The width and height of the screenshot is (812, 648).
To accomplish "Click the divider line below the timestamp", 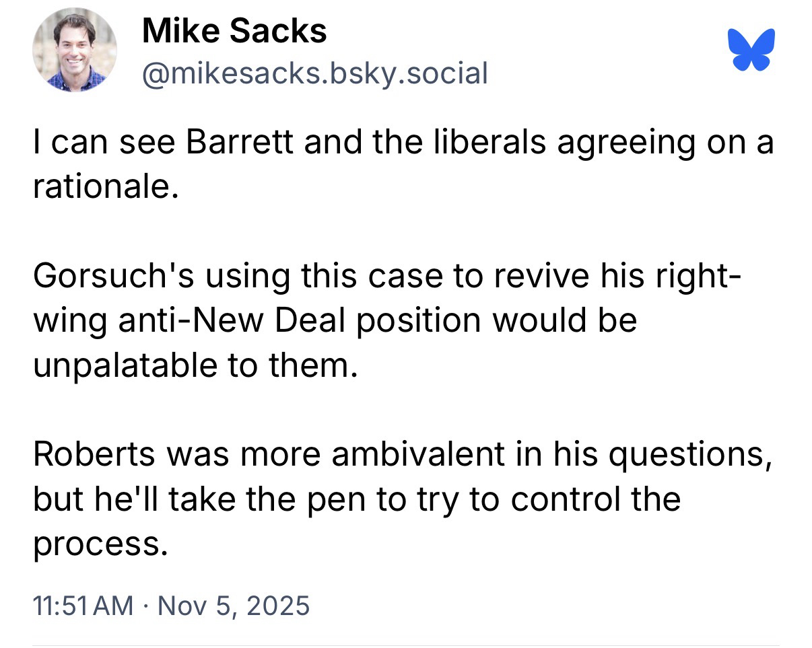I will click(x=406, y=645).
